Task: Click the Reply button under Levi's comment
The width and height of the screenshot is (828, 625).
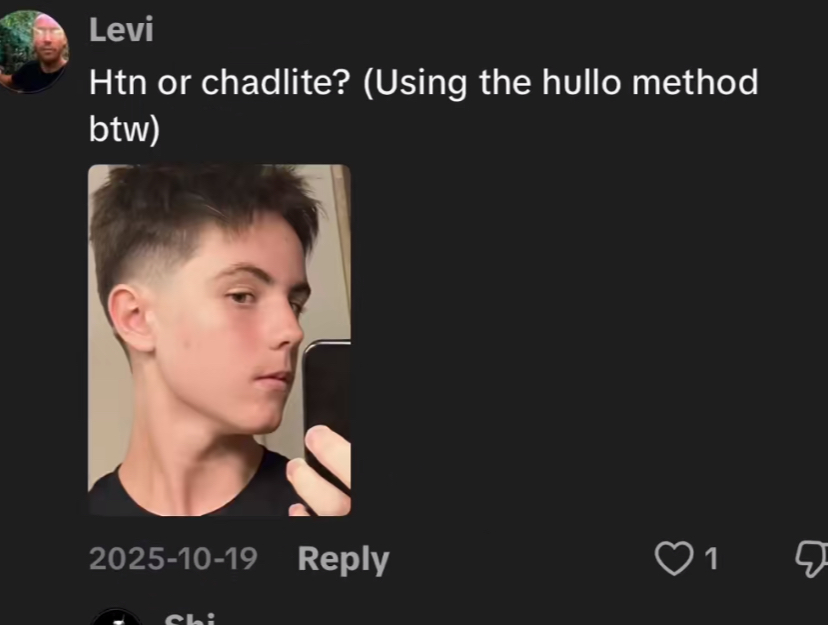Action: (343, 560)
